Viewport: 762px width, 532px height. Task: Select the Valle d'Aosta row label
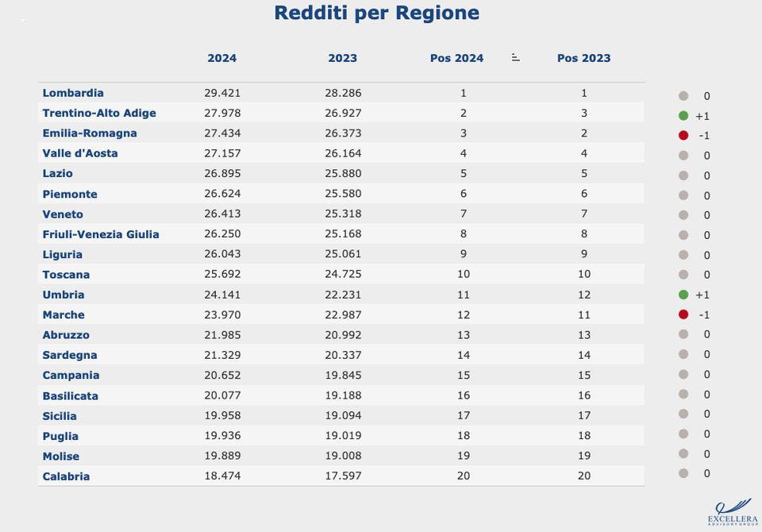80,153
